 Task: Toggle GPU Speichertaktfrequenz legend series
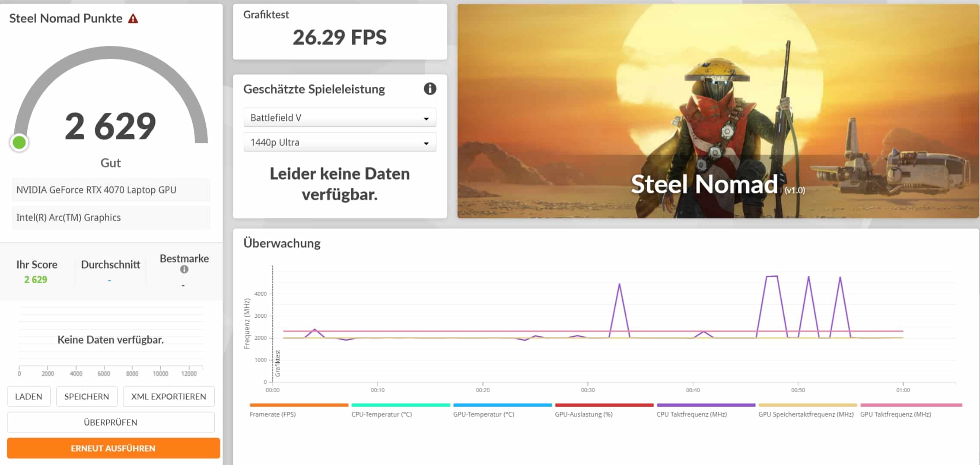pos(806,414)
